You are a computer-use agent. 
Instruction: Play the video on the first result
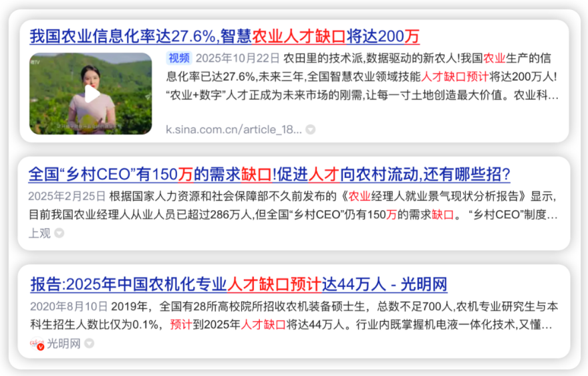click(x=92, y=94)
